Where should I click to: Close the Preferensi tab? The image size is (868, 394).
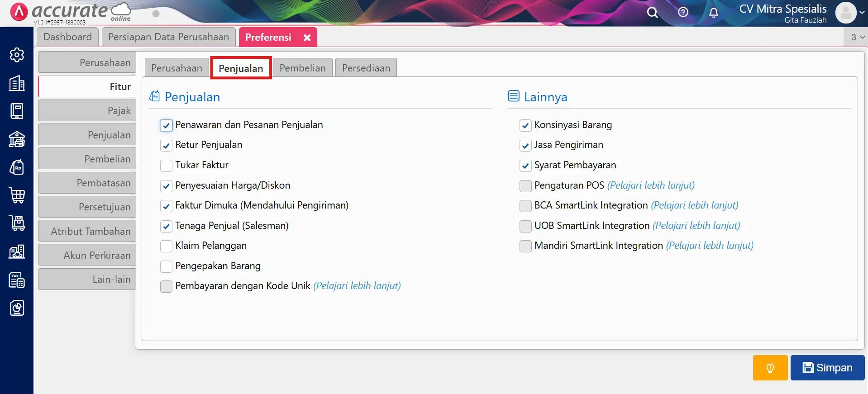[307, 38]
